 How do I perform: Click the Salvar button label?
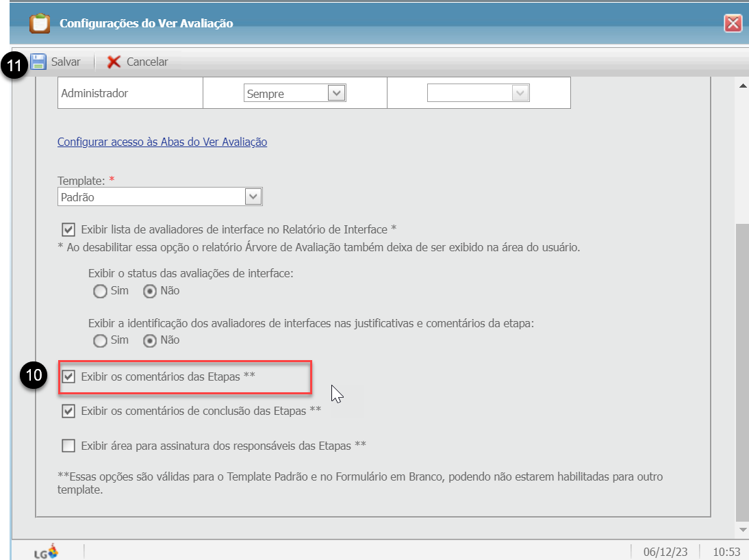pos(66,62)
